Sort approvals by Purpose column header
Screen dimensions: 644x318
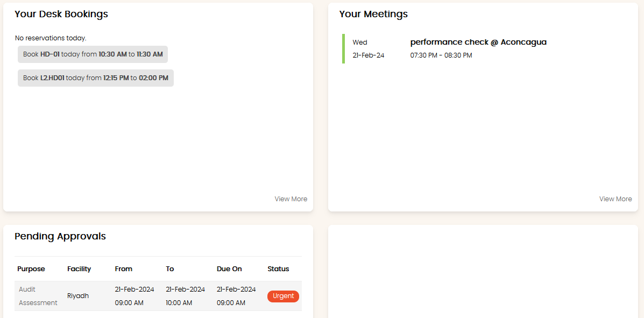tap(31, 269)
